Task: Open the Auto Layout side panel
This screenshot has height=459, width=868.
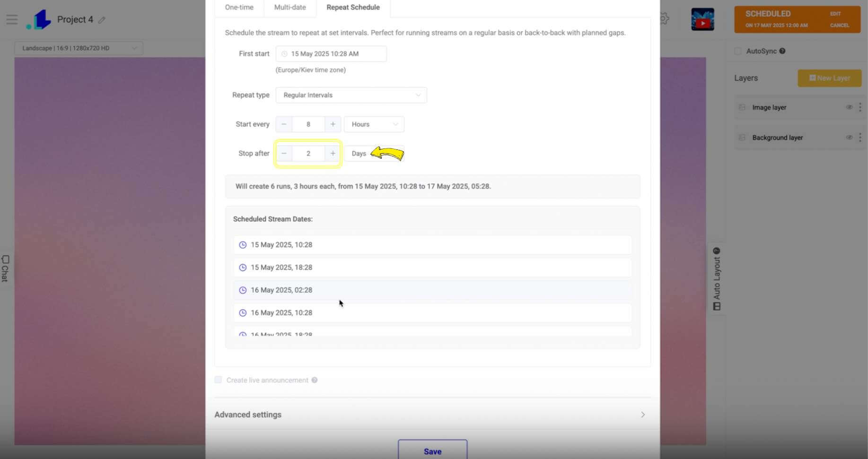Action: [x=717, y=279]
